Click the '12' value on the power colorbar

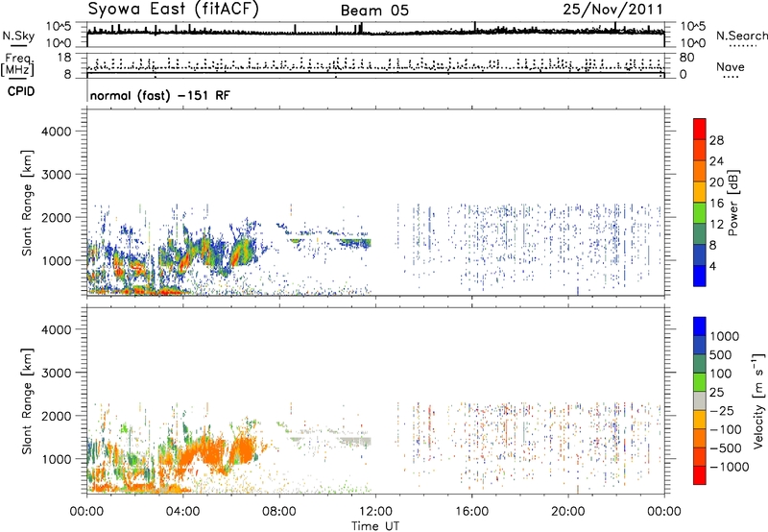[716, 225]
